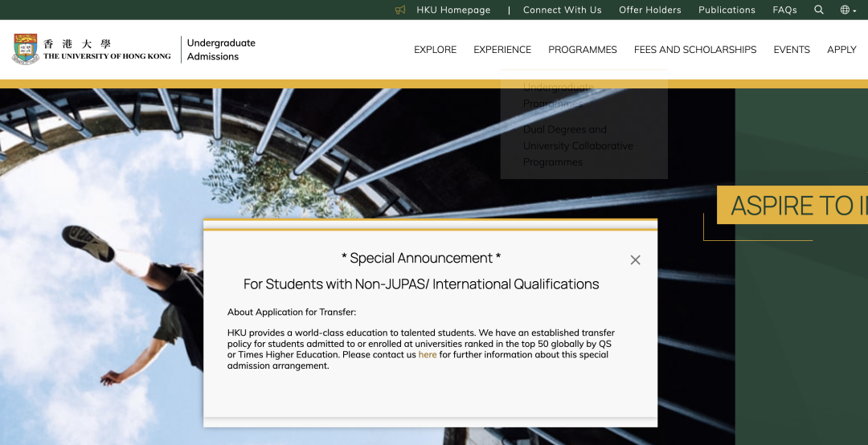
Task: Open the Publications link
Action: coord(727,10)
